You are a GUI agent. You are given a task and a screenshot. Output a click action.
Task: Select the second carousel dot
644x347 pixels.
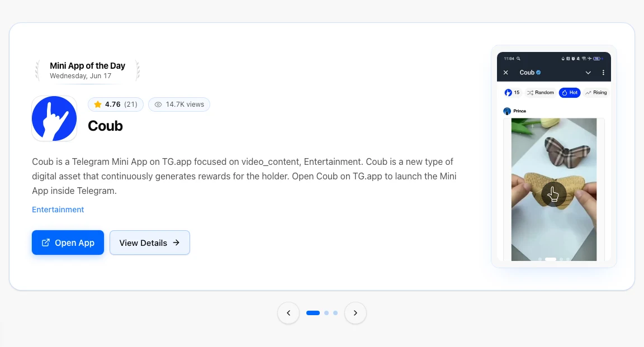(x=326, y=313)
